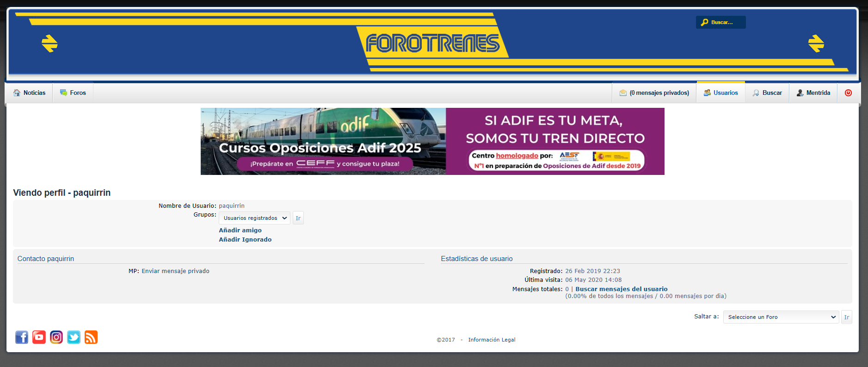Click the user icon beside Mentrida
The height and width of the screenshot is (367, 868).
800,93
